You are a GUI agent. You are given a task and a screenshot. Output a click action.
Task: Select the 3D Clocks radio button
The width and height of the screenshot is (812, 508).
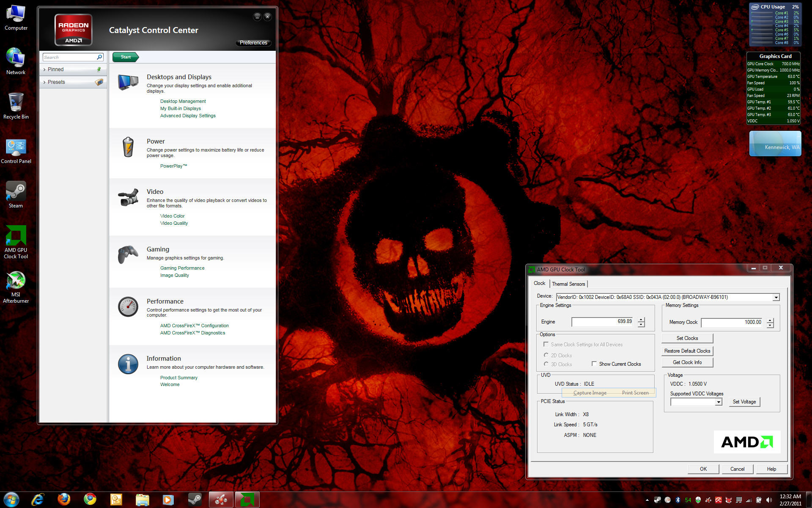[x=546, y=364]
